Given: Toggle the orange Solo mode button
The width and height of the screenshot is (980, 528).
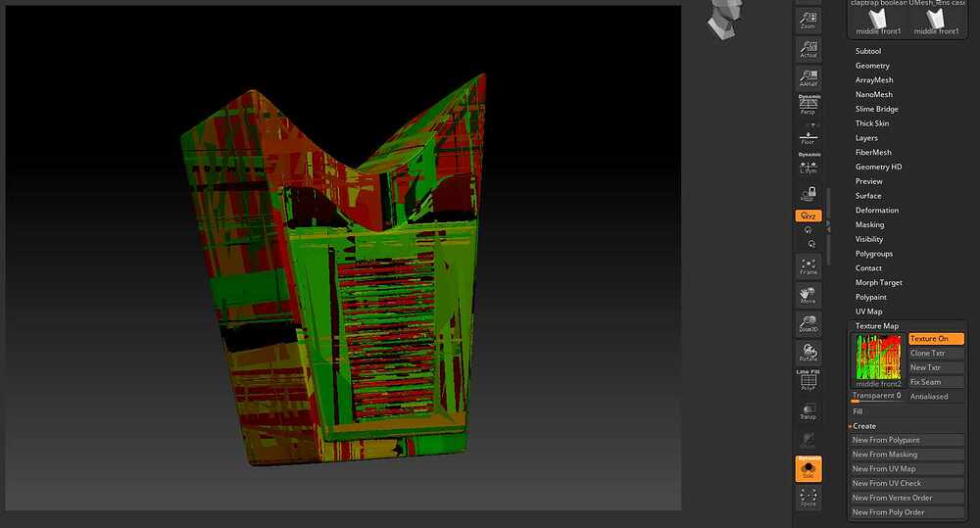Looking at the screenshot, I should tap(808, 468).
